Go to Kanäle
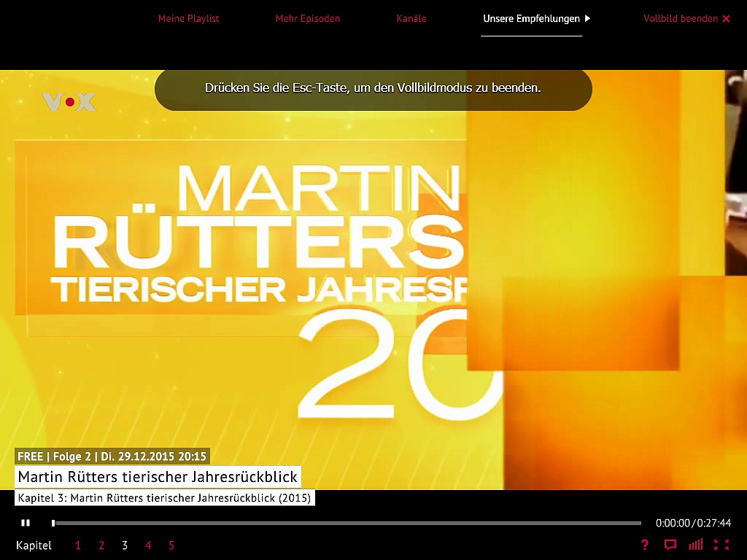Screen dimensions: 747x560 click(411, 18)
